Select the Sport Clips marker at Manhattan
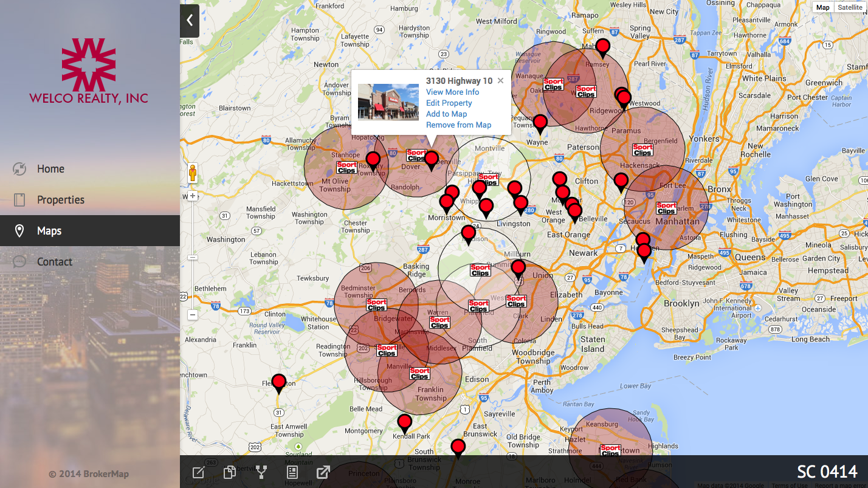 [666, 208]
